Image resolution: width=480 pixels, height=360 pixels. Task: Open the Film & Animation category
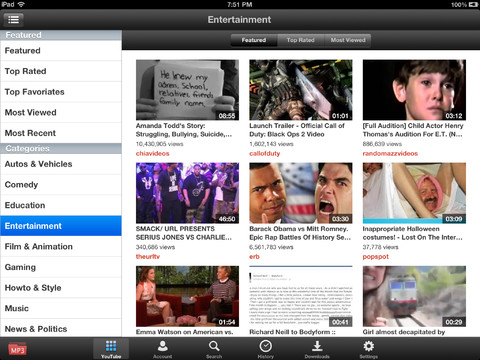tap(61, 247)
